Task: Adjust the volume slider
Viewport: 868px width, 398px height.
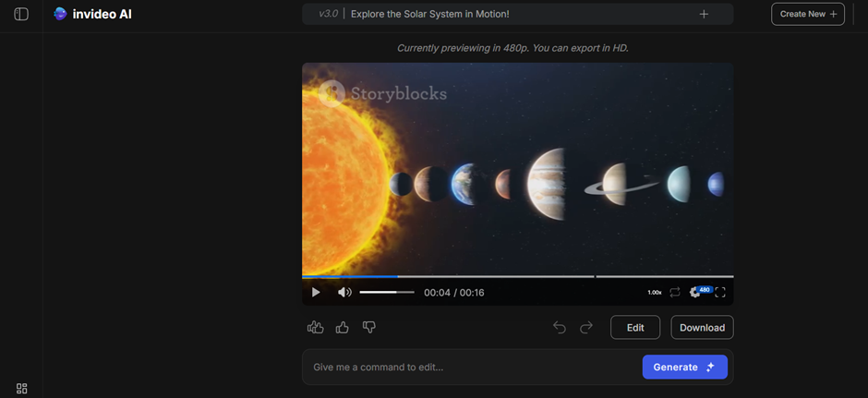Action: [x=386, y=293]
